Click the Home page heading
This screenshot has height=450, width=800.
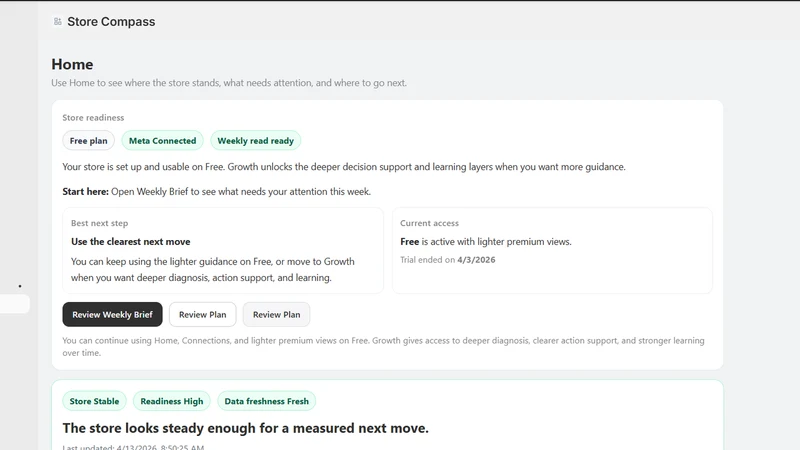72,64
